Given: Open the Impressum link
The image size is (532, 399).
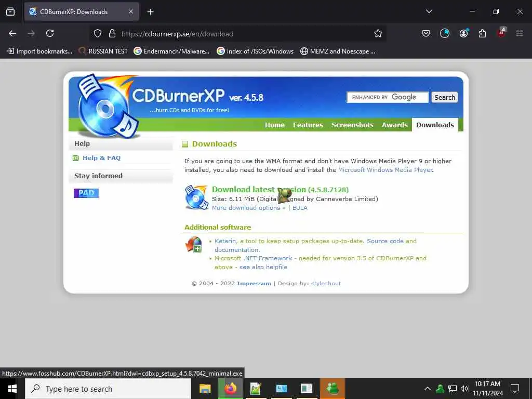Looking at the screenshot, I should [x=254, y=283].
